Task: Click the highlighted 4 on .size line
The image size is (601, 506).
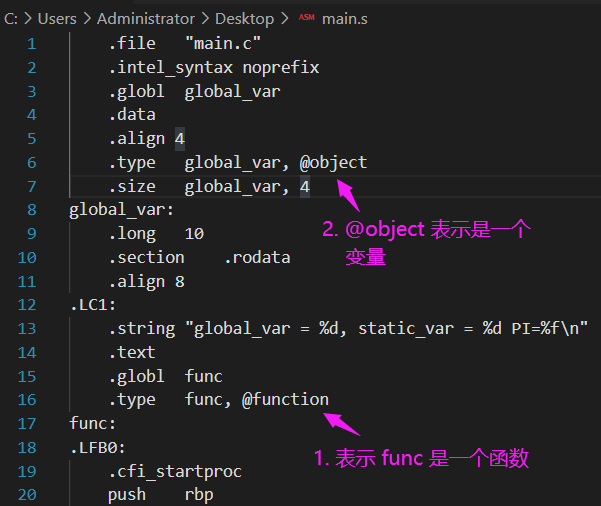Action: [x=305, y=187]
